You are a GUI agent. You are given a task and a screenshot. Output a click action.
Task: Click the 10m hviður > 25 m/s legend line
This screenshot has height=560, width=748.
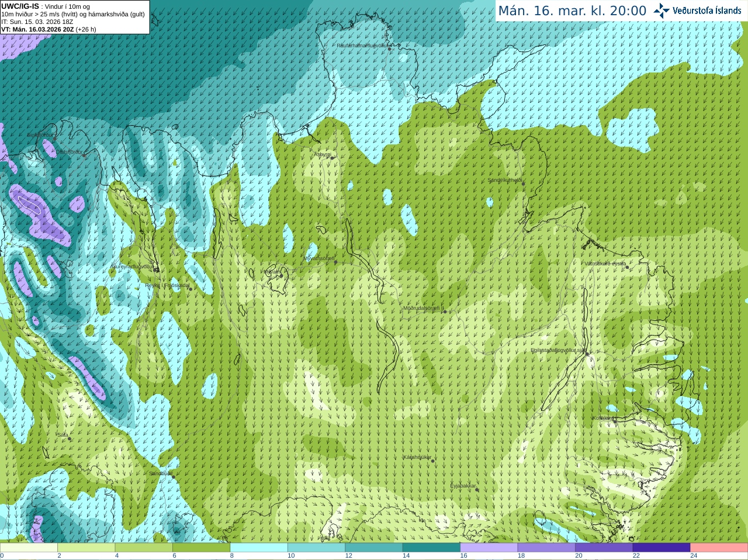click(x=73, y=14)
